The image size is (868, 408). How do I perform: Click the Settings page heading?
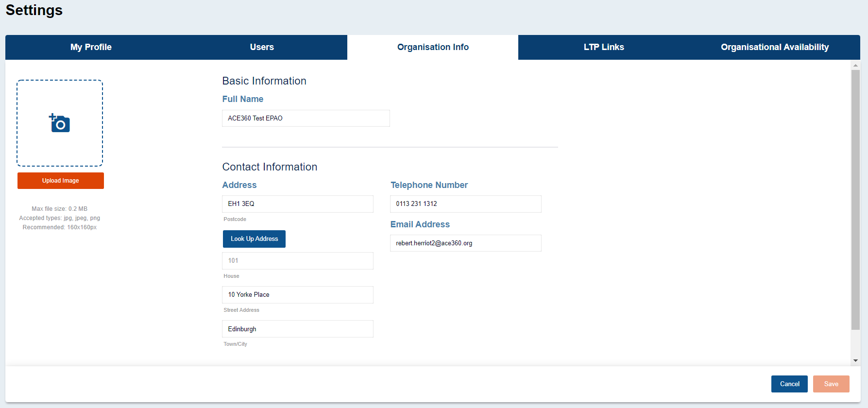(x=34, y=10)
